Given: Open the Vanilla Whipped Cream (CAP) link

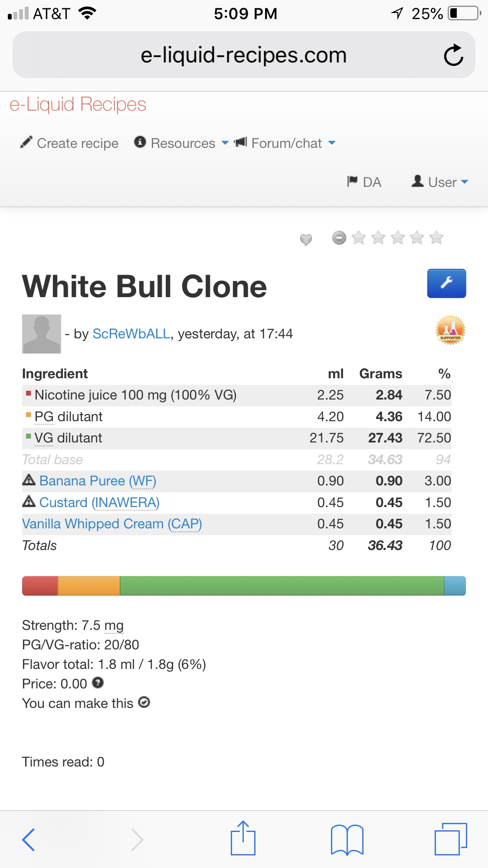Looking at the screenshot, I should (112, 524).
